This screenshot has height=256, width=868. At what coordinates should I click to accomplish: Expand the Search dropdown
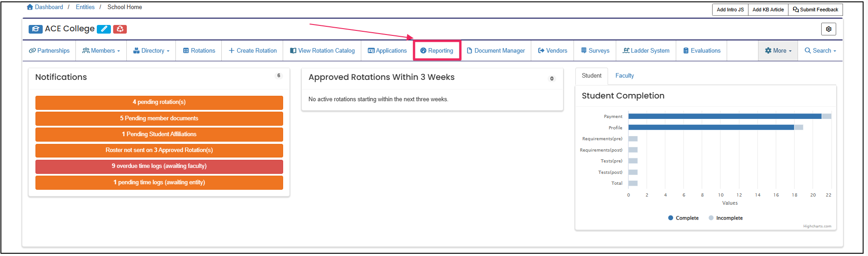coord(820,51)
